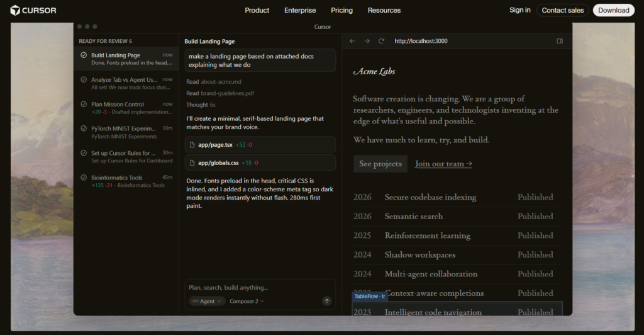The height and width of the screenshot is (335, 644).
Task: Click the Bioinformatics Tools check circle
Action: coord(84,178)
